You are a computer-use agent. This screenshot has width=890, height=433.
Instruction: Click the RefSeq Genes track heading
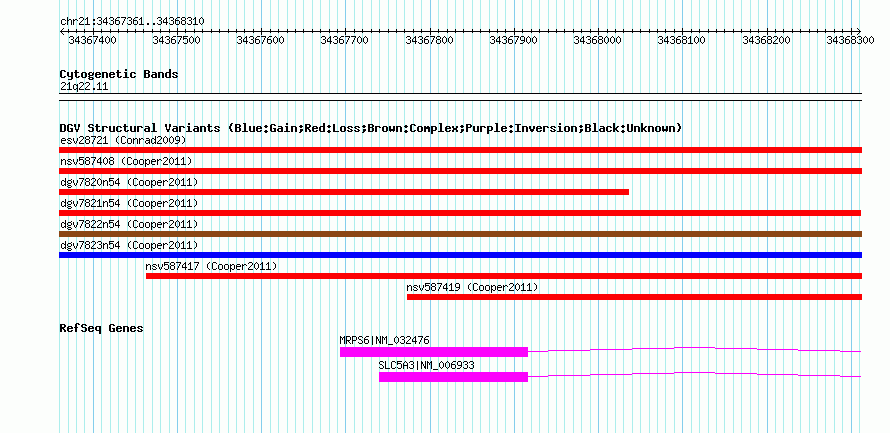tap(102, 328)
